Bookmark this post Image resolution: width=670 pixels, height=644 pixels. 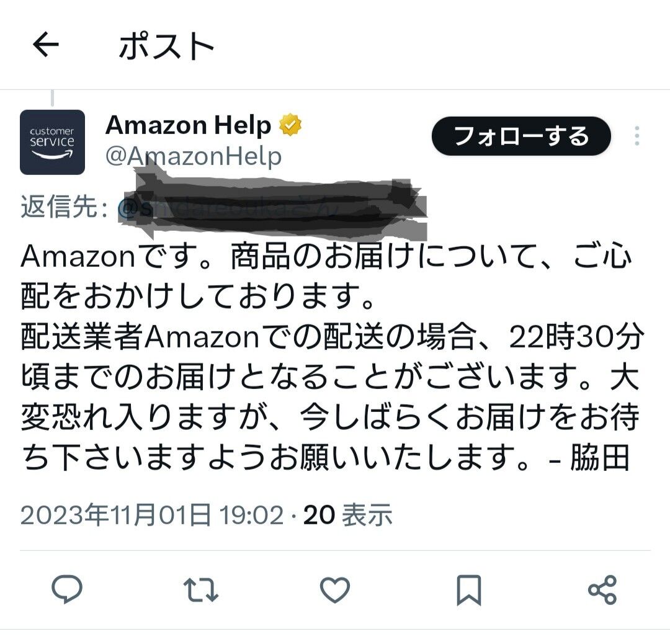469,590
